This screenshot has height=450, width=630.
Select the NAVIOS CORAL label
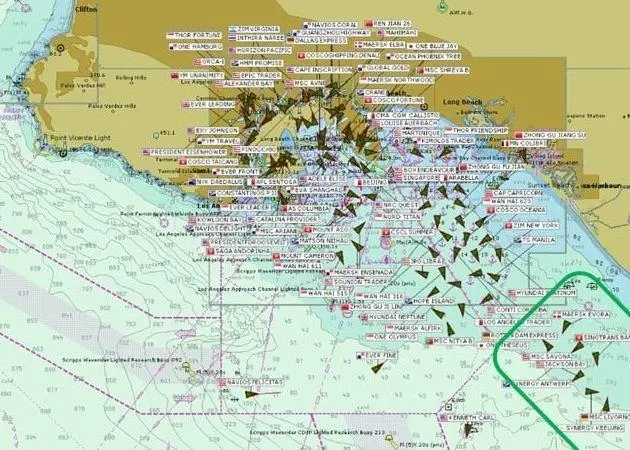[x=331, y=25]
